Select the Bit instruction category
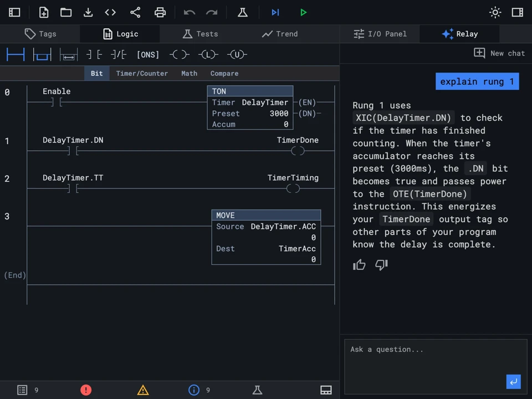The height and width of the screenshot is (399, 532). [x=96, y=74]
